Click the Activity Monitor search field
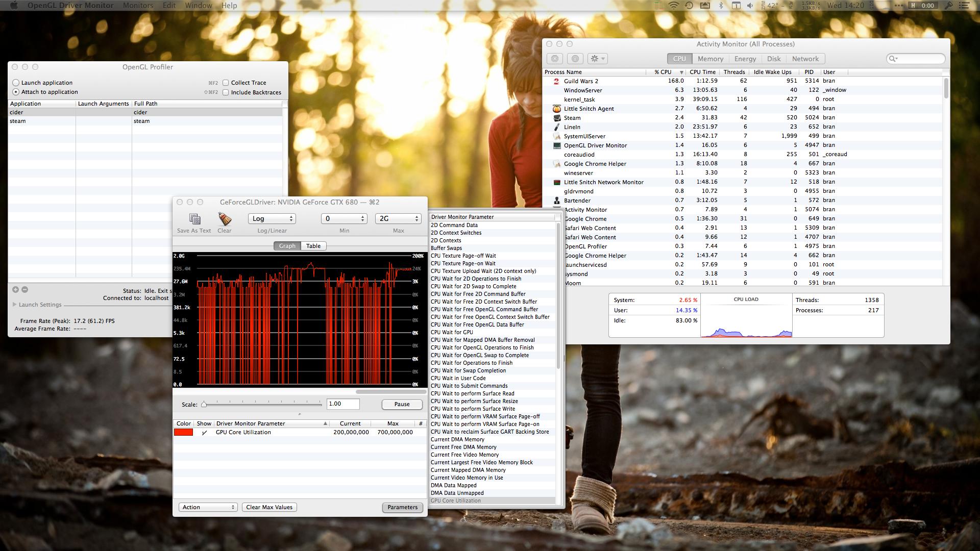This screenshot has width=980, height=551. coord(917,59)
